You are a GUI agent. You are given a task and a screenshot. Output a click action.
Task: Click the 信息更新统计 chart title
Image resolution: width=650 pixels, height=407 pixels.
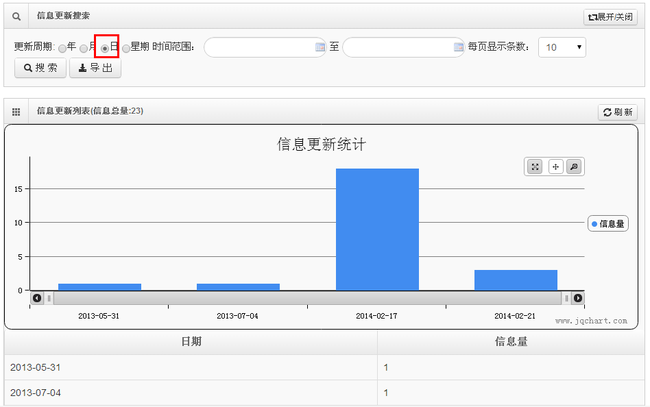(x=321, y=145)
